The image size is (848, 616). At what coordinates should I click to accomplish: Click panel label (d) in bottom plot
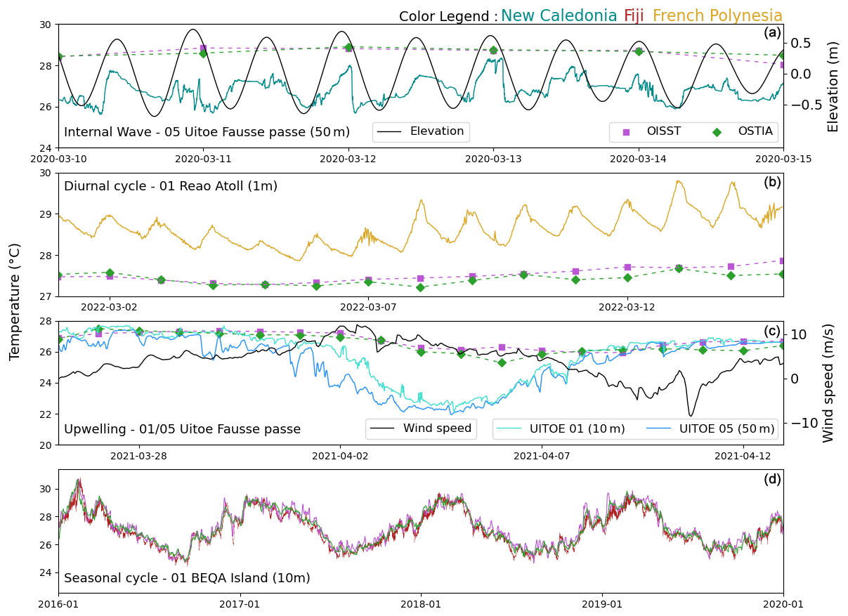pos(772,479)
